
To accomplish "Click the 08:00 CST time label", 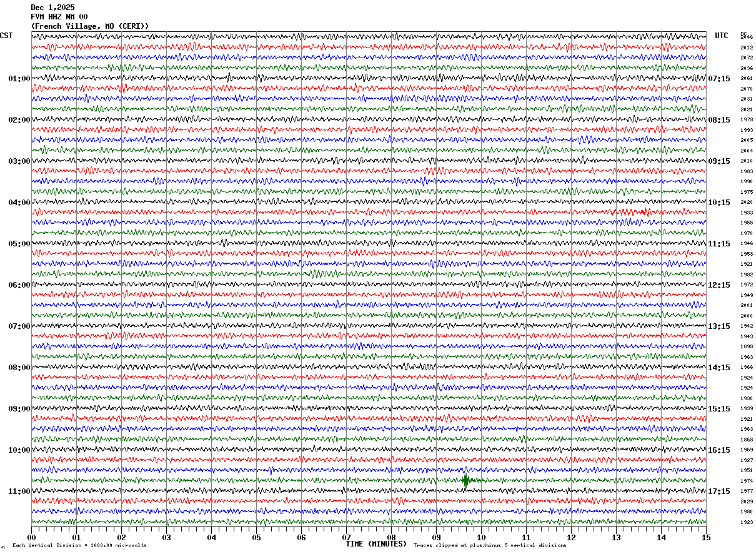I will click(x=19, y=368).
